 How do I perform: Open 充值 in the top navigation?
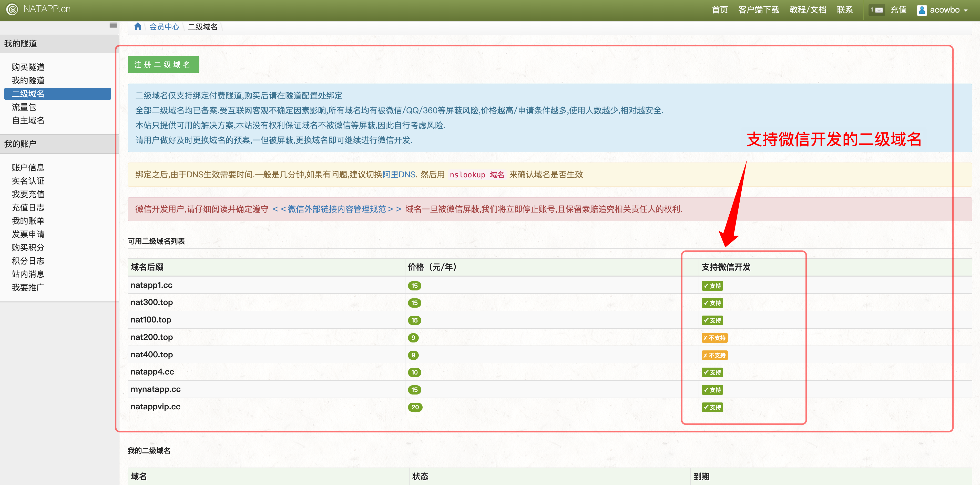pyautogui.click(x=898, y=10)
